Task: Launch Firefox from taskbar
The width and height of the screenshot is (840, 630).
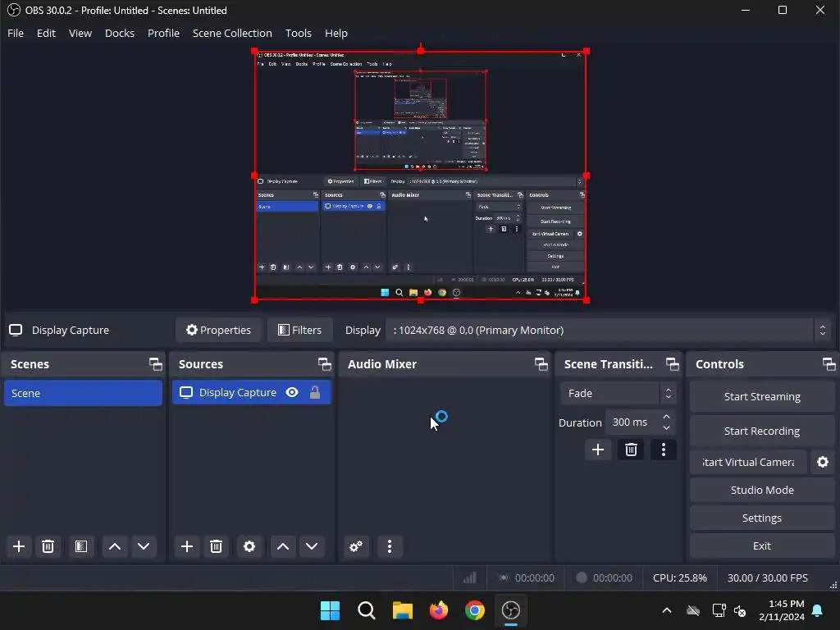Action: (x=439, y=610)
